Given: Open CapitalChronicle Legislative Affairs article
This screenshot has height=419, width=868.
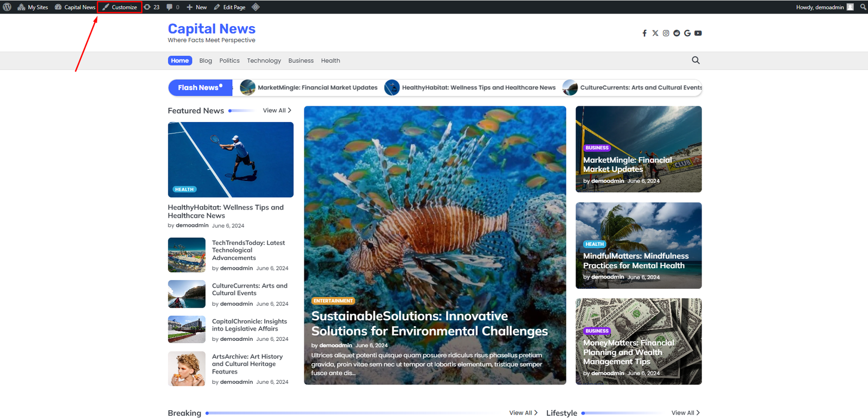Looking at the screenshot, I should [x=250, y=325].
